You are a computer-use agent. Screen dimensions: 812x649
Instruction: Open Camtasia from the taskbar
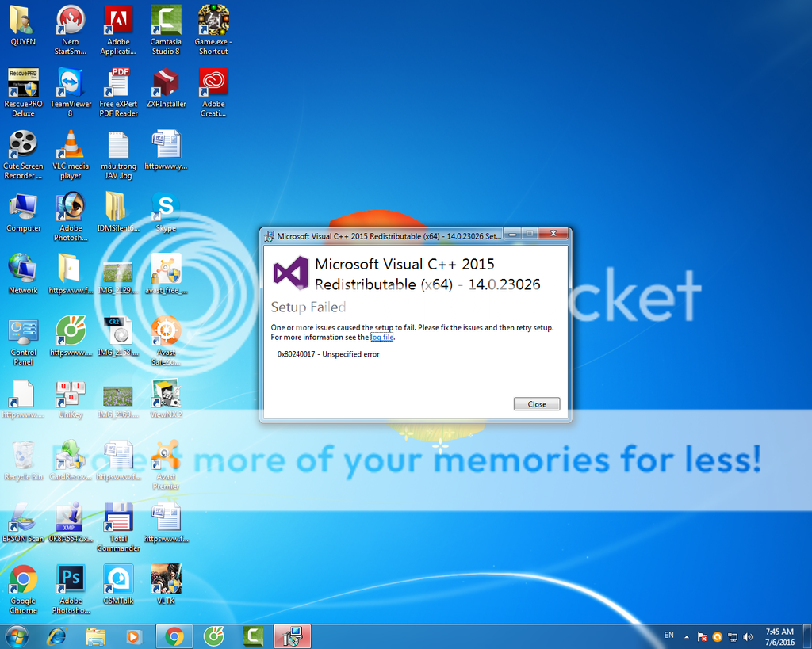coord(253,636)
